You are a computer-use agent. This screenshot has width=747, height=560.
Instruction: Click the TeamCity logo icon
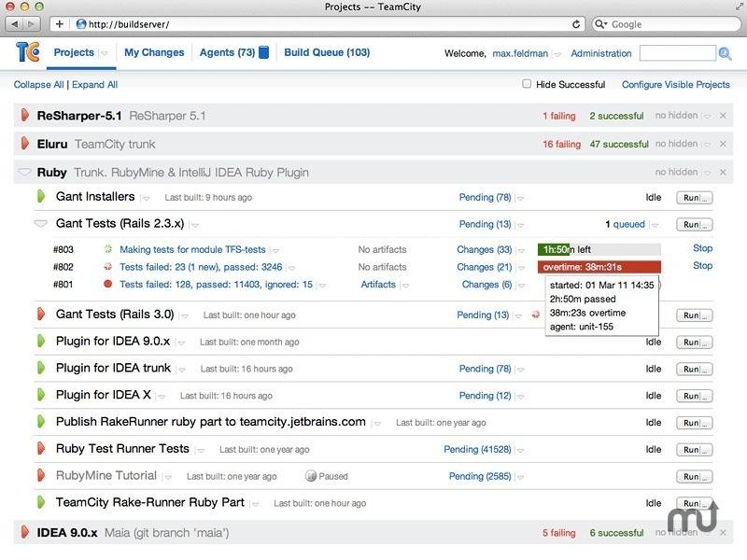pos(27,52)
